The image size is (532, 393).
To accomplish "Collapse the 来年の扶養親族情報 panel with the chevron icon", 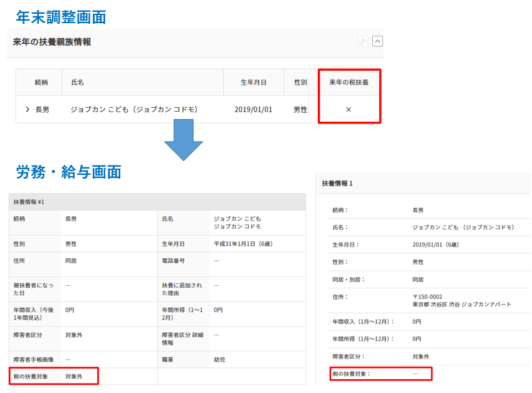I will 378,41.
